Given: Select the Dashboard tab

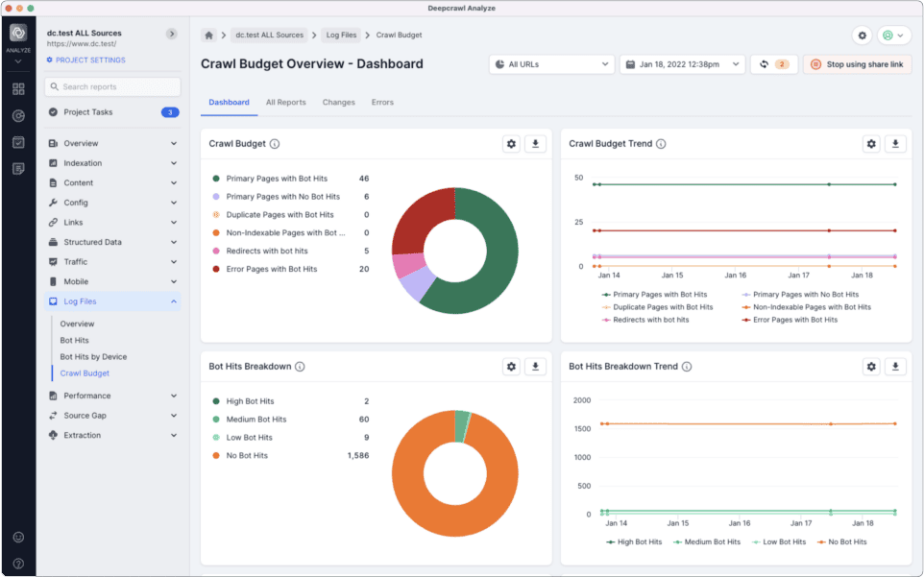Looking at the screenshot, I should (x=229, y=103).
